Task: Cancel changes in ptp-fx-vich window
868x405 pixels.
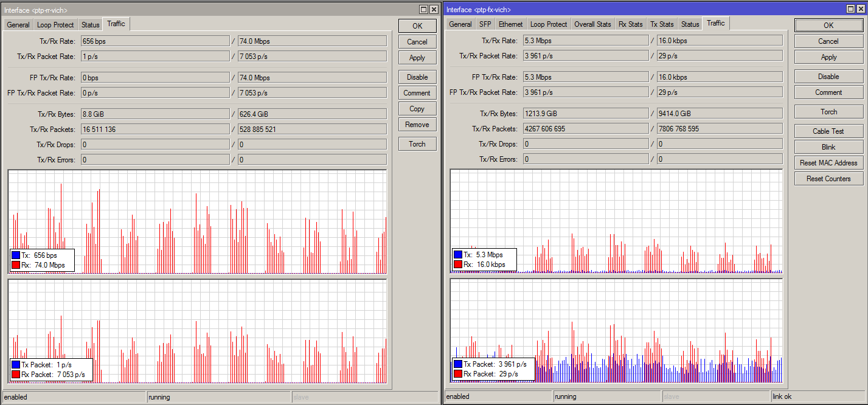Action: click(828, 41)
